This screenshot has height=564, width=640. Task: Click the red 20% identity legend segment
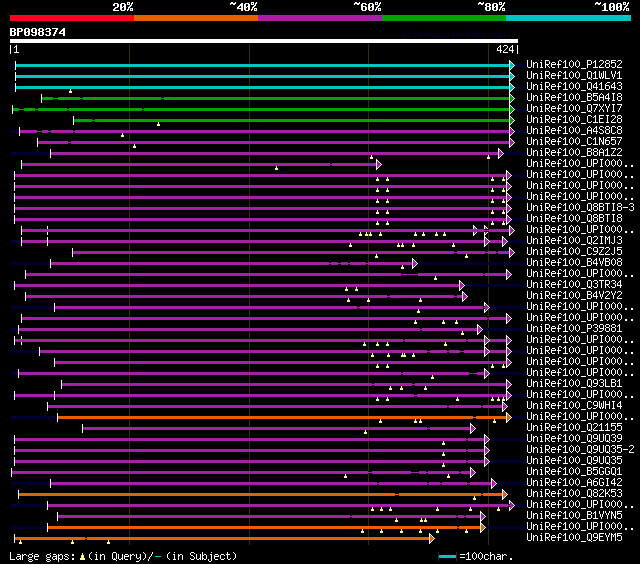[x=72, y=18]
